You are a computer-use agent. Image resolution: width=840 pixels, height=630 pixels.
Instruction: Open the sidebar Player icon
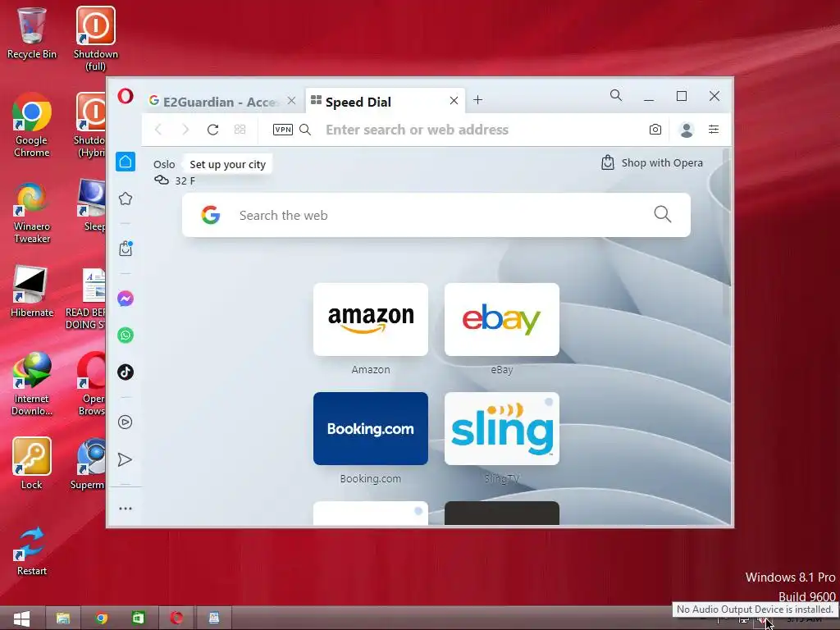click(x=126, y=422)
